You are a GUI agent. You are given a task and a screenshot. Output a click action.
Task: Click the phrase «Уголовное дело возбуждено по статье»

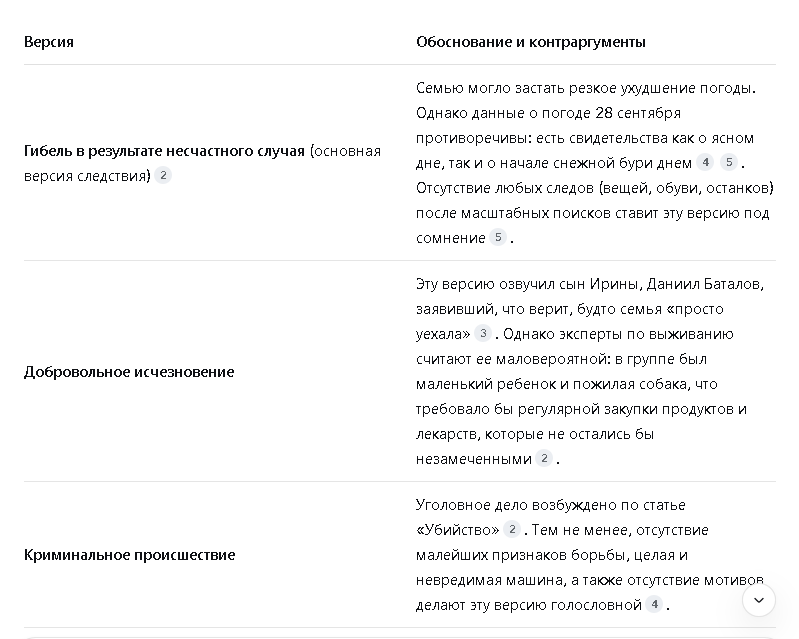550,505
